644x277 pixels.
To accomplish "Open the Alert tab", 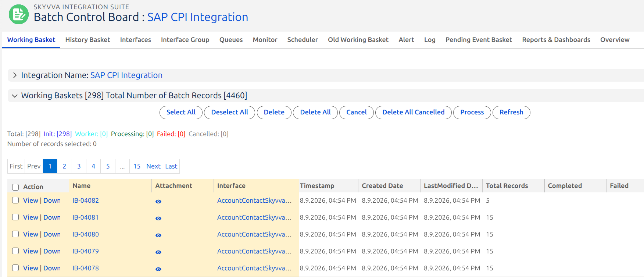I will 406,40.
